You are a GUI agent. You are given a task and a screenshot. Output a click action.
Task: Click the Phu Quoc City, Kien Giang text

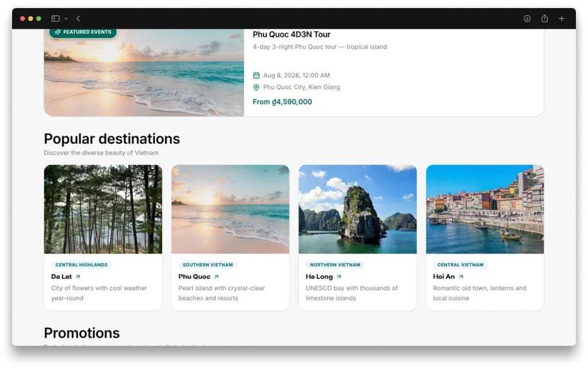point(301,87)
